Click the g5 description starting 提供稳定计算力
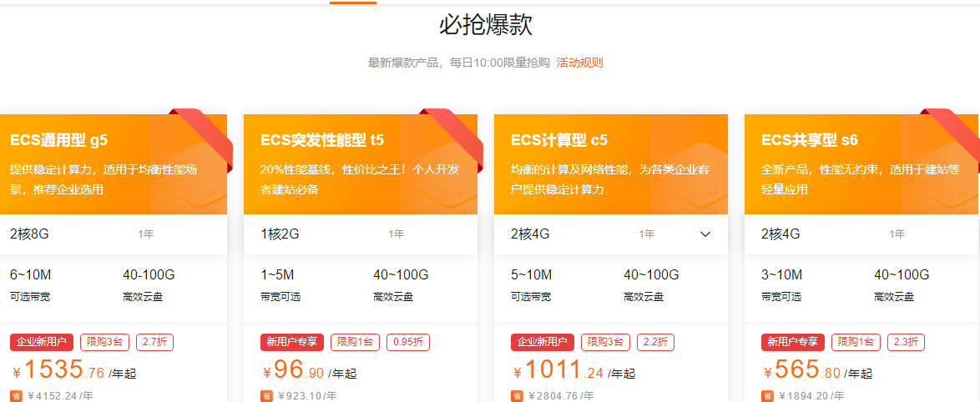980x402 pixels. click(x=104, y=179)
